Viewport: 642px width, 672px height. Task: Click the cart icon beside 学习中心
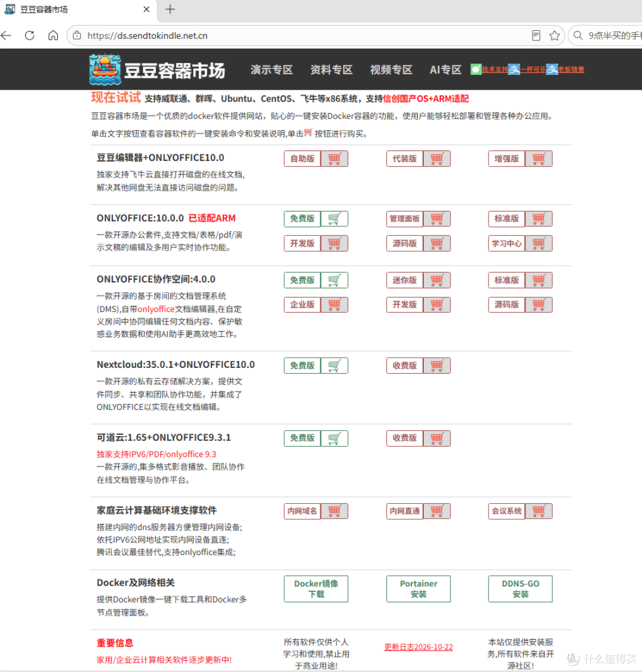point(539,244)
